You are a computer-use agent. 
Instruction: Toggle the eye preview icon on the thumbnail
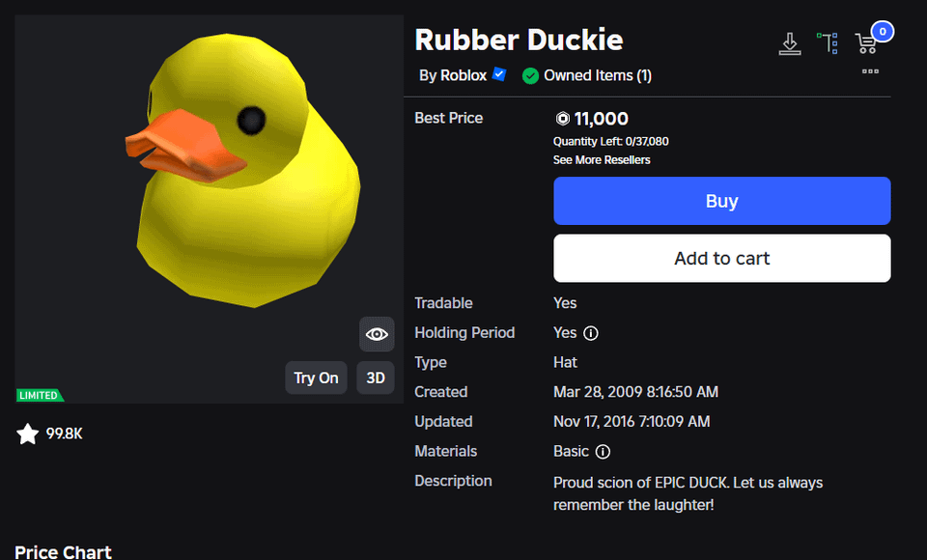[x=377, y=334]
